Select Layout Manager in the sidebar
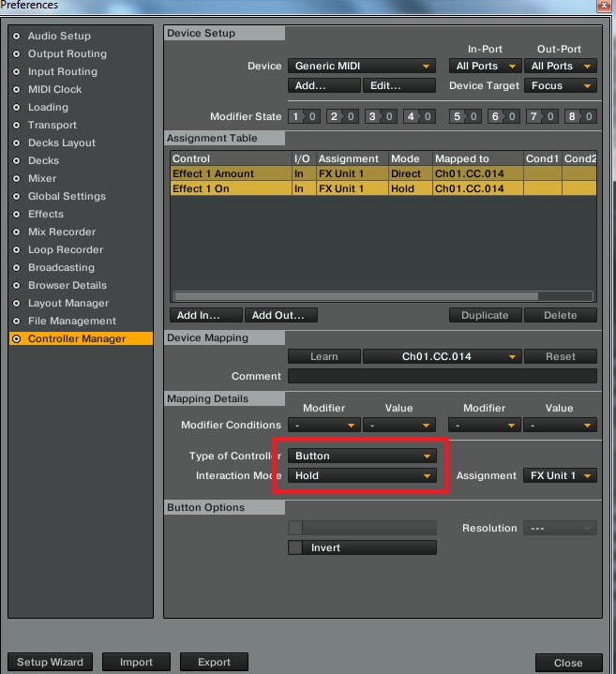Viewport: 616px width, 674px height. click(68, 304)
